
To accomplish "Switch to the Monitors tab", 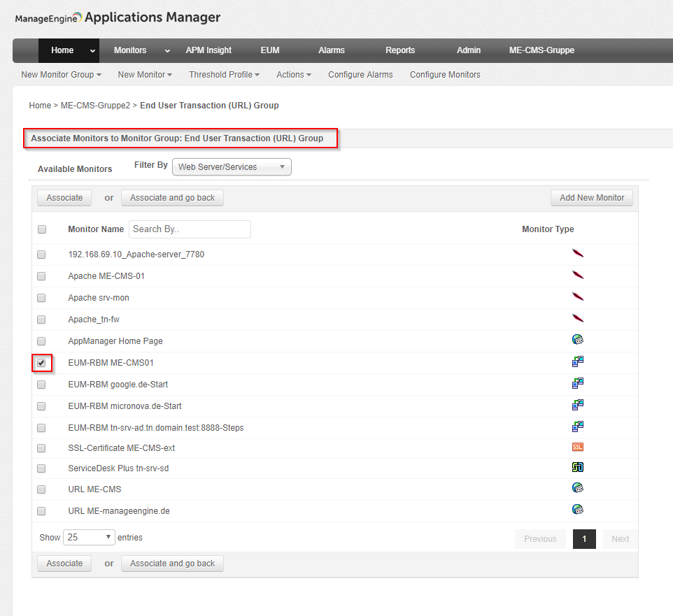I will 130,50.
